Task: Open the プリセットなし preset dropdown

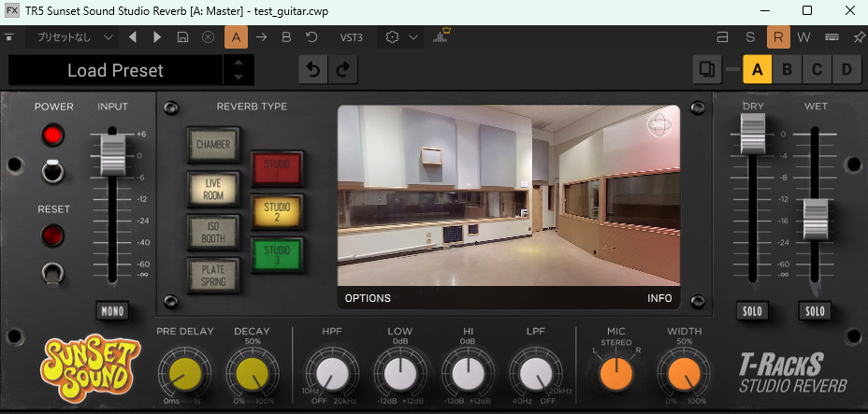Action: [x=72, y=37]
